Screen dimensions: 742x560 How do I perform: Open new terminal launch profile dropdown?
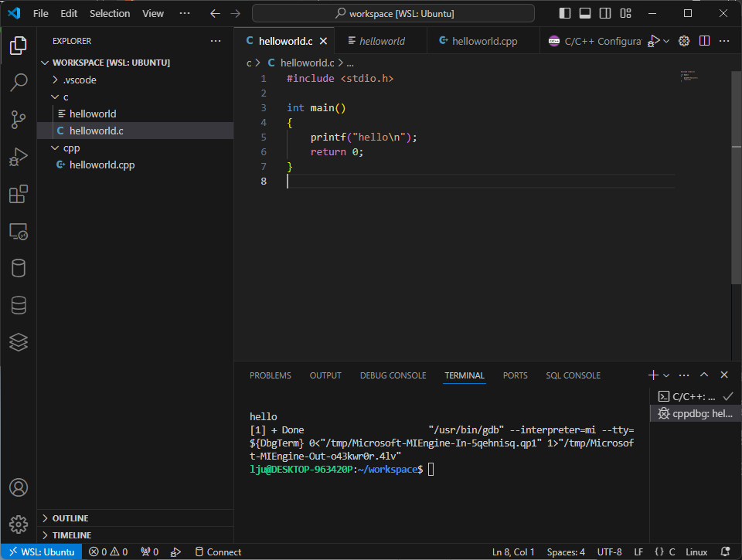pyautogui.click(x=666, y=375)
